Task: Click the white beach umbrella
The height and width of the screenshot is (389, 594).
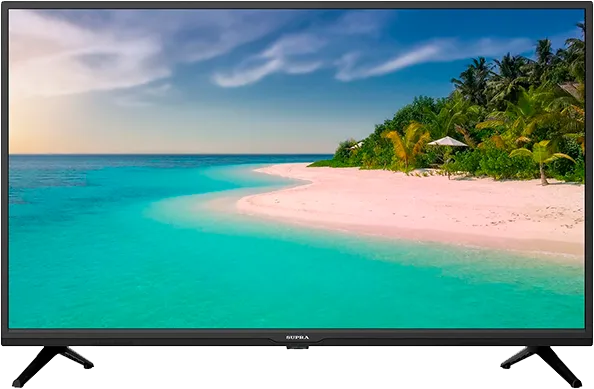Action: [447, 142]
